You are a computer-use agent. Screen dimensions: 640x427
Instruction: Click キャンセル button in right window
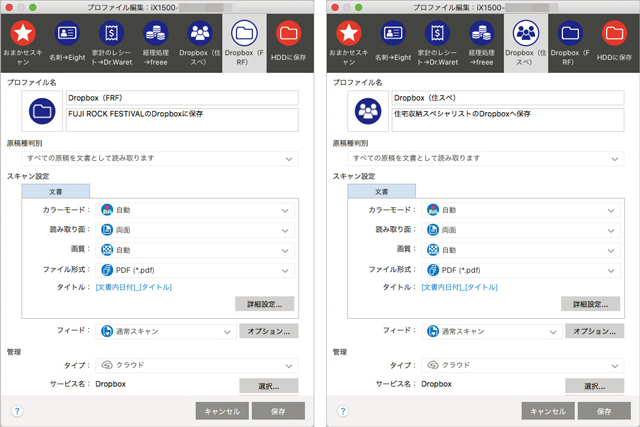(548, 411)
